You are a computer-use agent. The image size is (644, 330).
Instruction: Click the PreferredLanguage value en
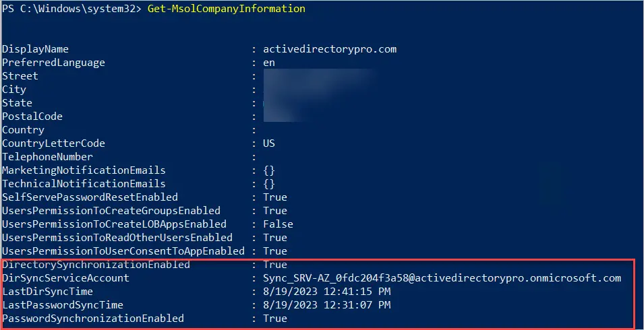click(x=269, y=63)
